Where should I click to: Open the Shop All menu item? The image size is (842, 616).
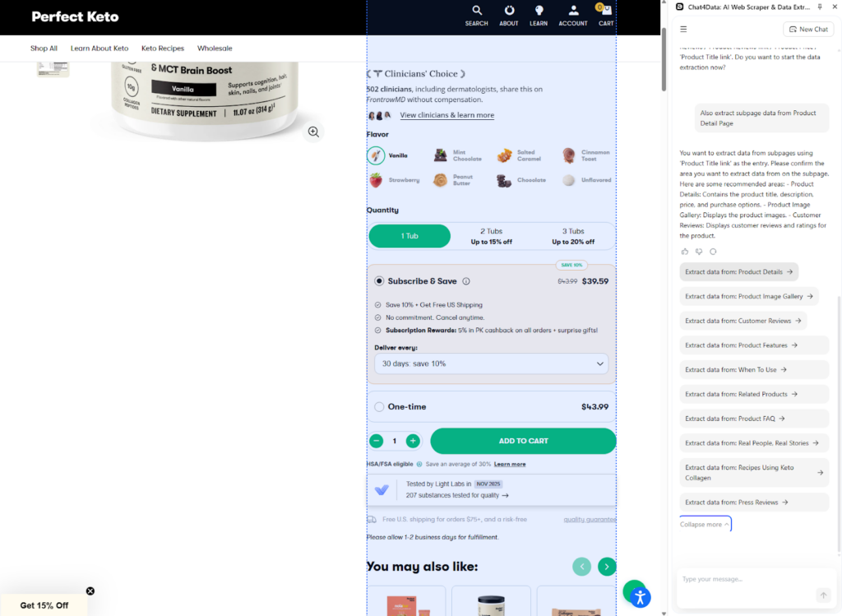point(44,48)
